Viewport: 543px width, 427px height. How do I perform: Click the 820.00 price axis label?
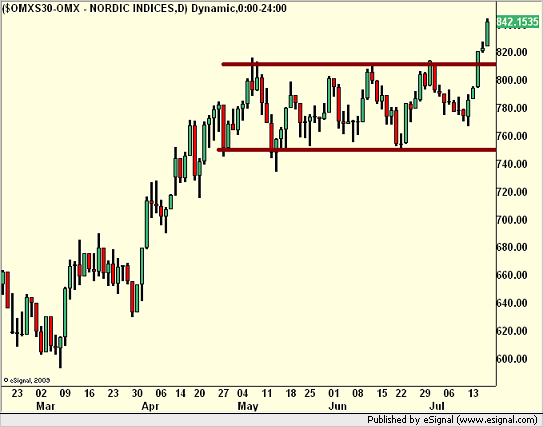pyautogui.click(x=512, y=52)
